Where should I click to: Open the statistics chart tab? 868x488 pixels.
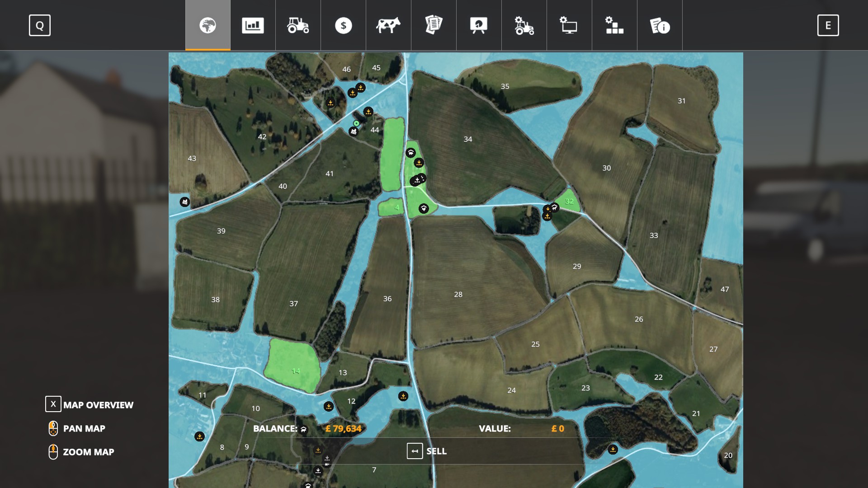click(x=253, y=25)
